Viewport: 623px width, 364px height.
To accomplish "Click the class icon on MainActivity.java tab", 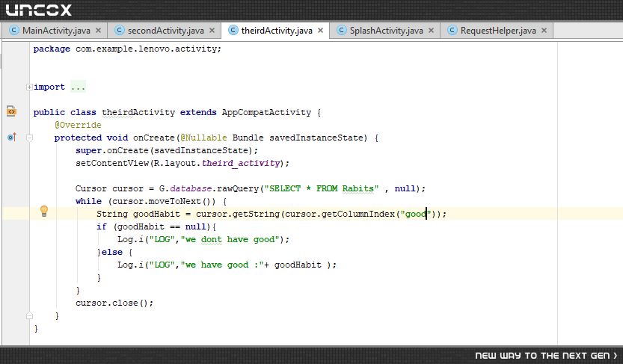I will (x=14, y=30).
